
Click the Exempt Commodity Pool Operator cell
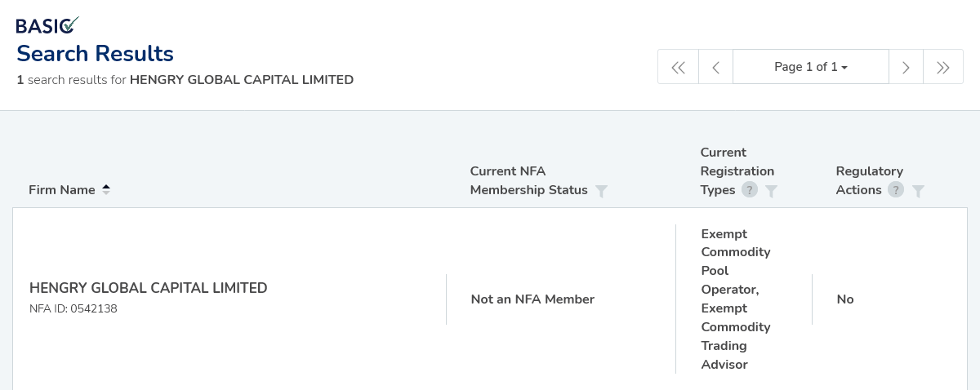point(736,299)
